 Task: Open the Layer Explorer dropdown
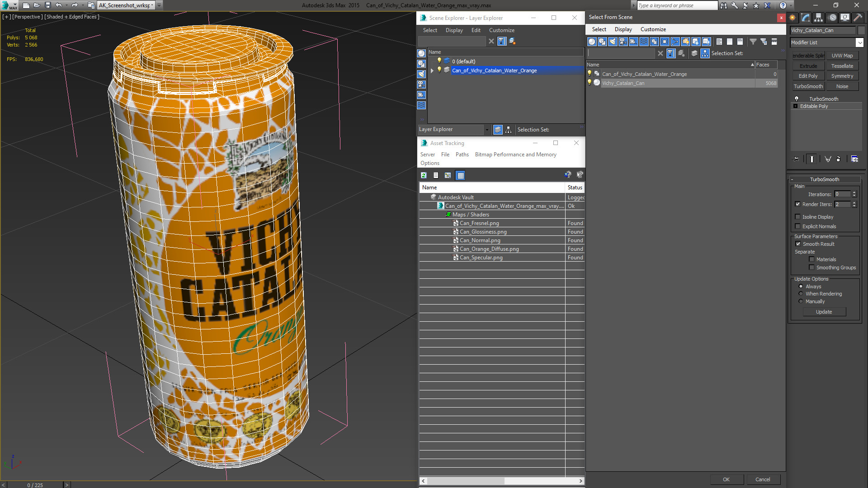tap(487, 130)
